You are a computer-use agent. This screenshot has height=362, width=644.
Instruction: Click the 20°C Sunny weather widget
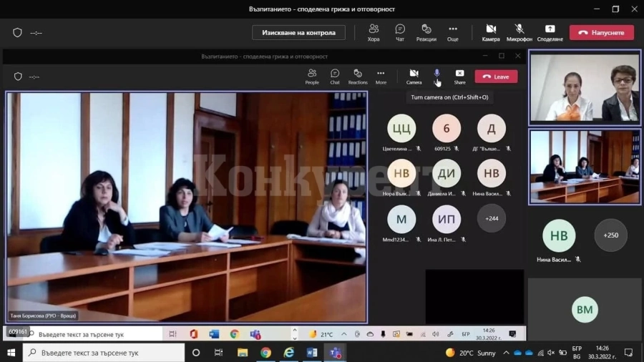[471, 353]
